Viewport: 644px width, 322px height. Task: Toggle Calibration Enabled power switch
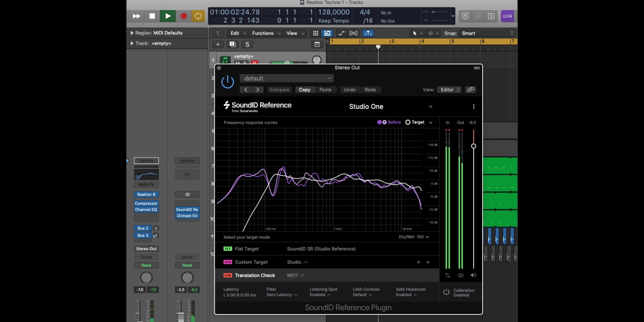(x=446, y=292)
